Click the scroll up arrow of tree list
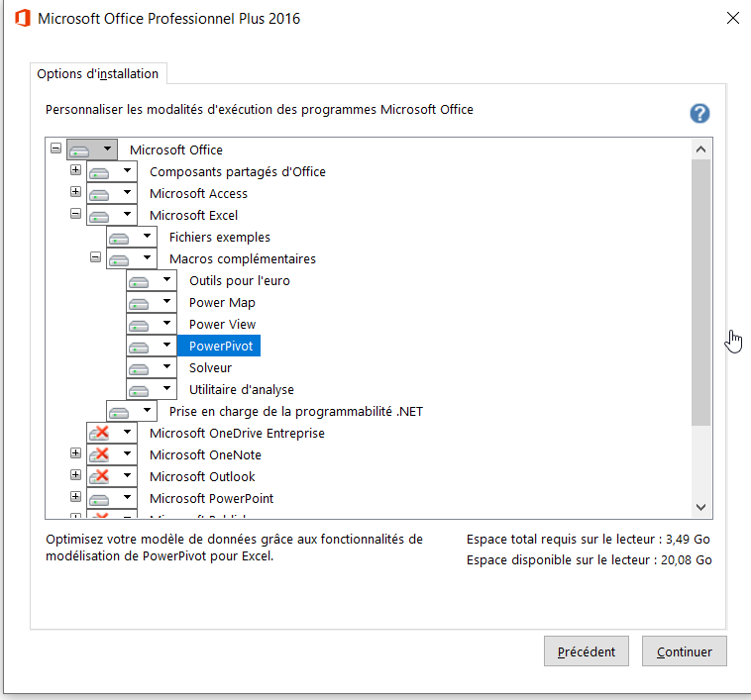 click(700, 150)
